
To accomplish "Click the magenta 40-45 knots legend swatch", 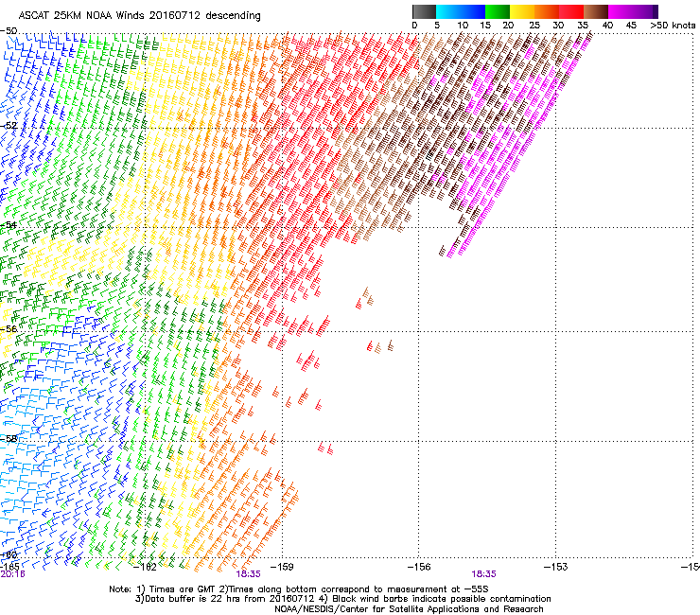I will coord(621,11).
